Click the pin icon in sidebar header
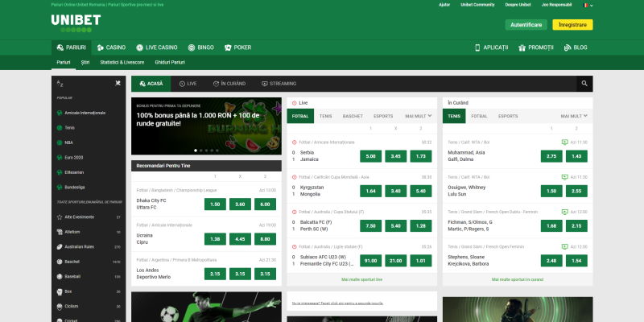This screenshot has width=644, height=322. tap(118, 84)
